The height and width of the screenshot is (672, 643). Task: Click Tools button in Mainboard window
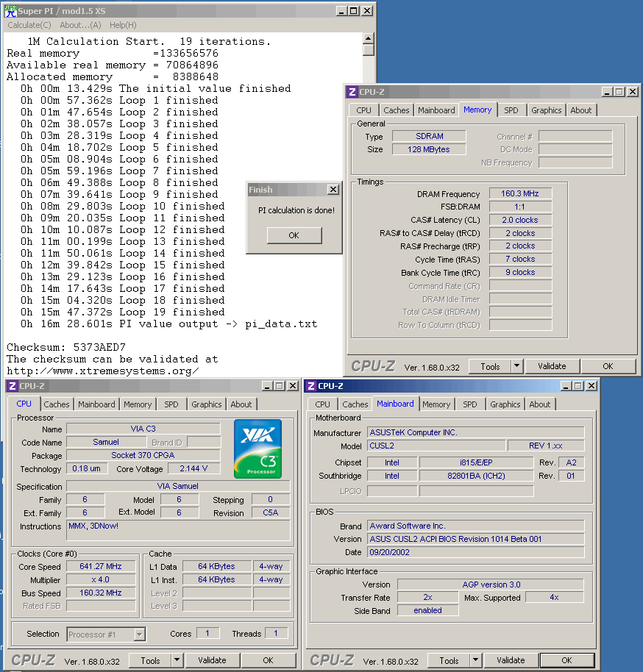pos(449,660)
